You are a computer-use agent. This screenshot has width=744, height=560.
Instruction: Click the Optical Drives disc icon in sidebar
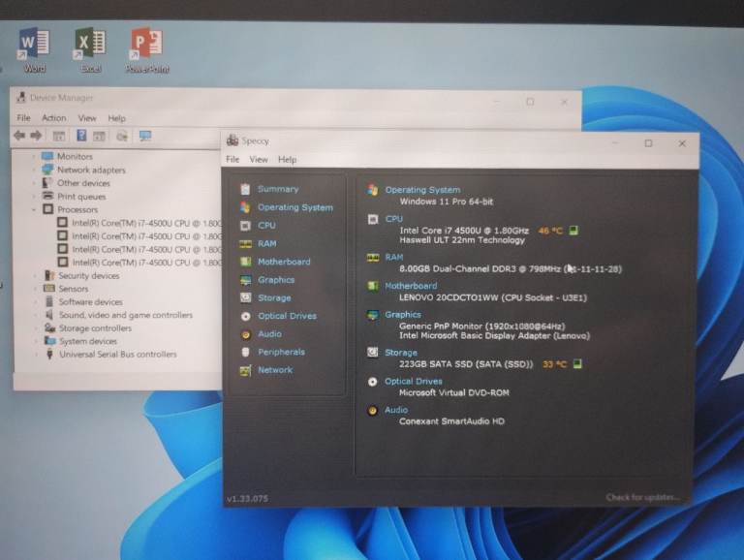245,316
